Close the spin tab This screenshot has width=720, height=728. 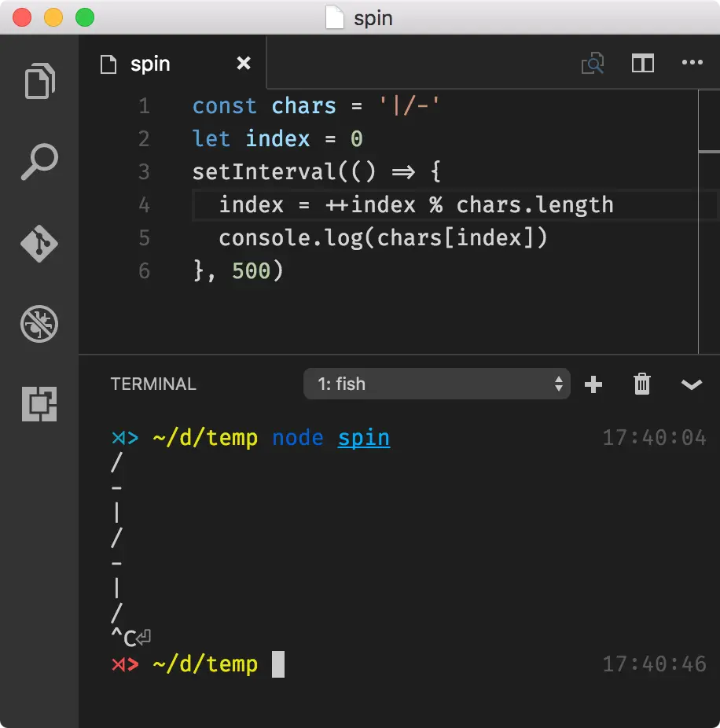click(x=244, y=63)
